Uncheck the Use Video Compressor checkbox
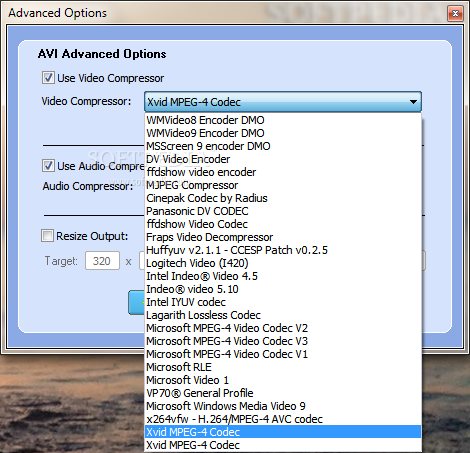This screenshot has height=453, width=470. (x=48, y=78)
